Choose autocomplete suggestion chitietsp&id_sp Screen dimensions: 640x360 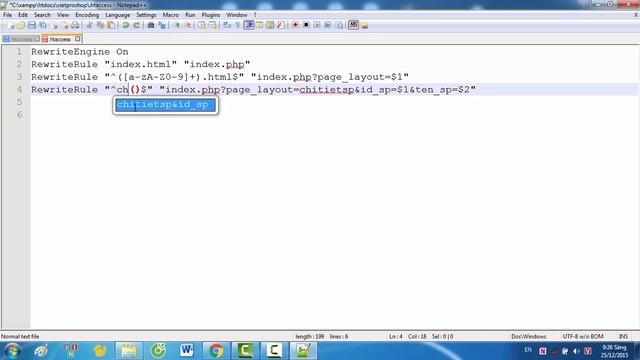pyautogui.click(x=165, y=105)
